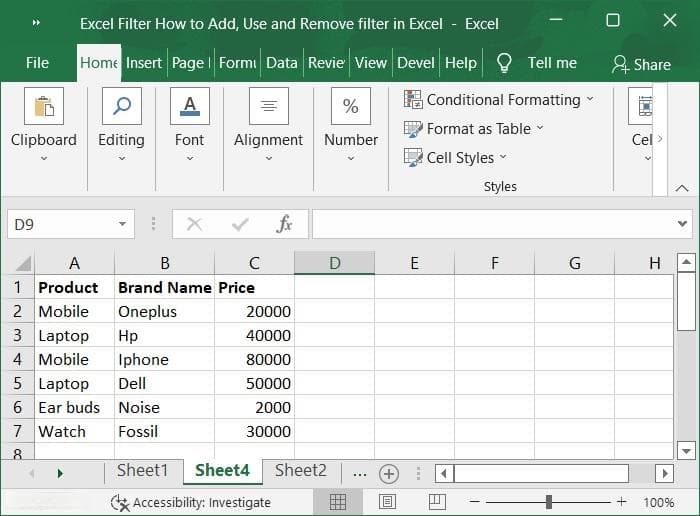Click into the formula bar input
The width and height of the screenshot is (700, 516).
point(493,224)
